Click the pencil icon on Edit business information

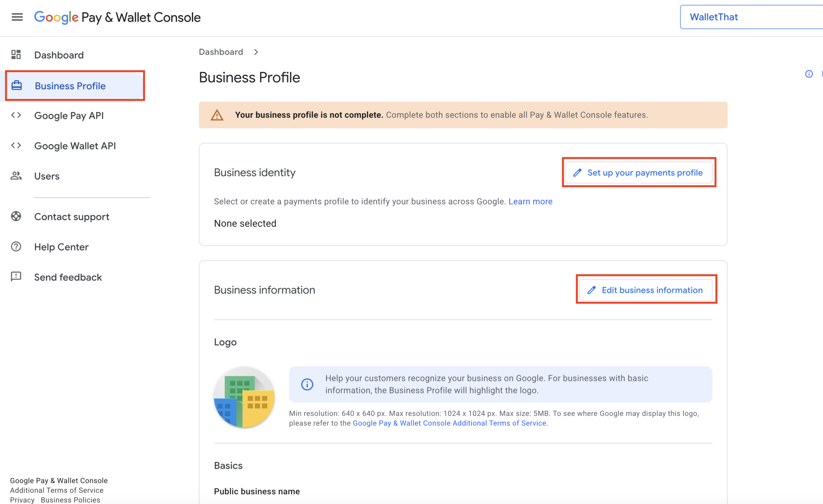click(x=592, y=290)
